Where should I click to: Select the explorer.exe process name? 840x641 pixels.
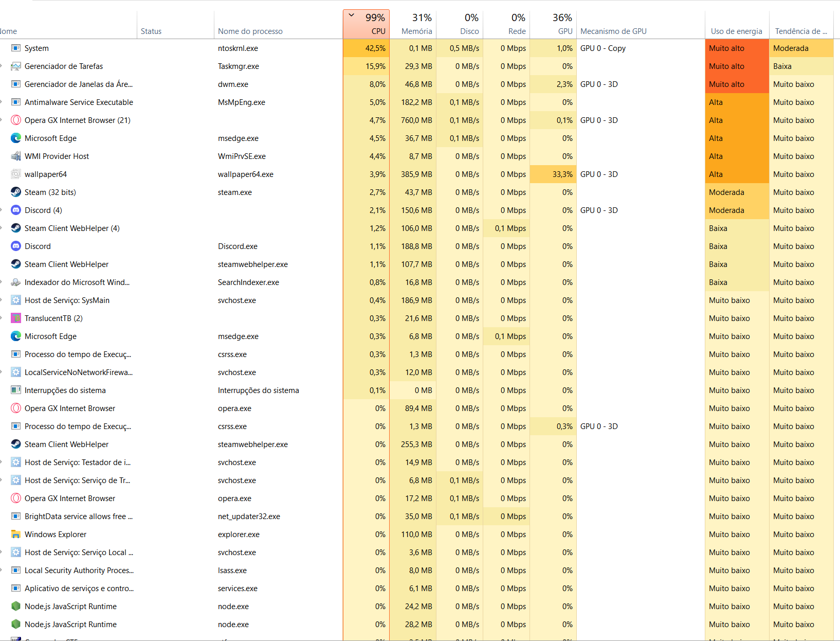[239, 535]
